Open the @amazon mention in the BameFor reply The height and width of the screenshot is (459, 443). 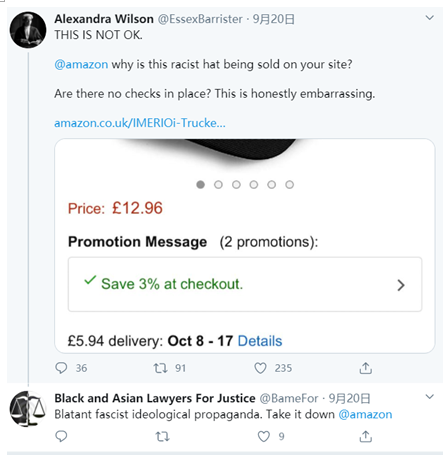pyautogui.click(x=365, y=414)
